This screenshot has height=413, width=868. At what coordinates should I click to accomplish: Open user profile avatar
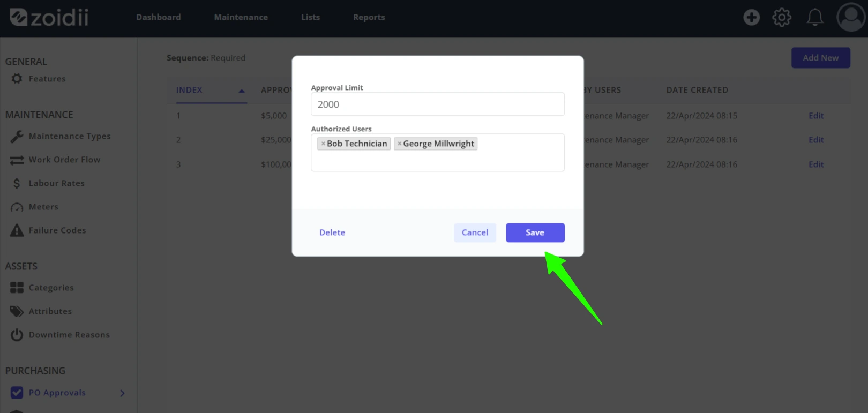point(851,17)
